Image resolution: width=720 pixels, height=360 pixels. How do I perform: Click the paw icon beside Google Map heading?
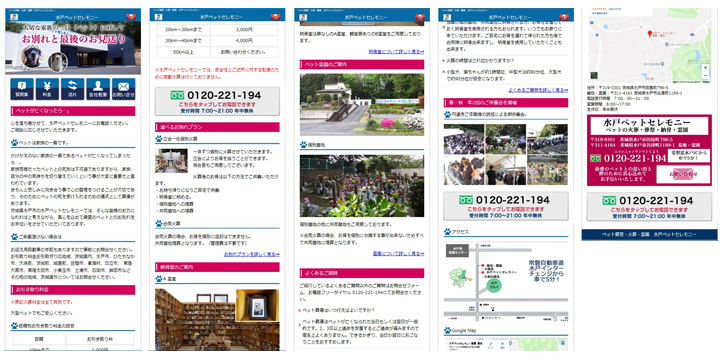448,330
